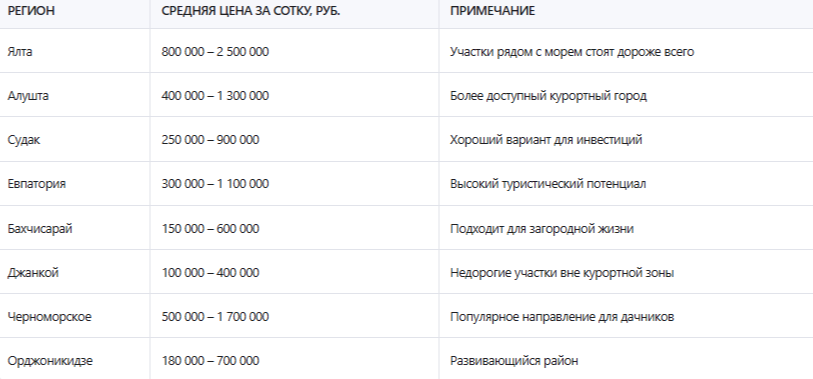Click the note Хороший вариант для инвестиций

click(546, 140)
